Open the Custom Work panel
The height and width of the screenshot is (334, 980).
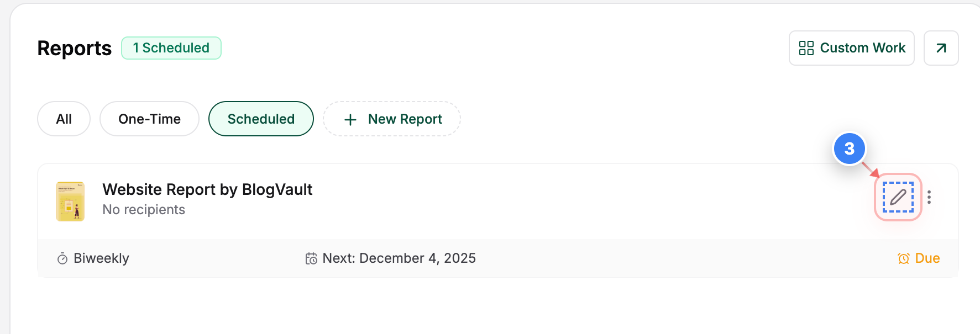(x=851, y=48)
